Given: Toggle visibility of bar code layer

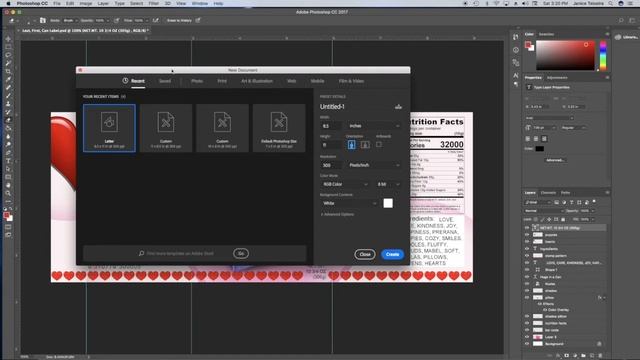Looking at the screenshot, I should (527, 330).
